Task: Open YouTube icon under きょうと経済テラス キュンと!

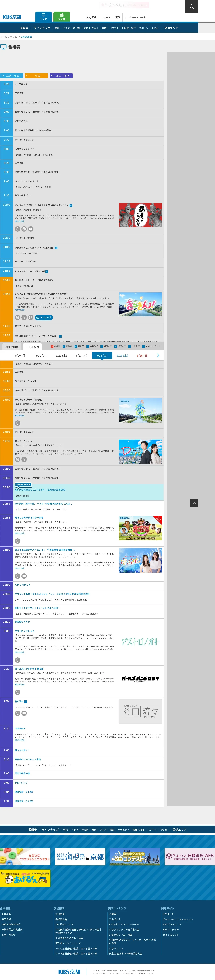Action: [x=24, y=576]
